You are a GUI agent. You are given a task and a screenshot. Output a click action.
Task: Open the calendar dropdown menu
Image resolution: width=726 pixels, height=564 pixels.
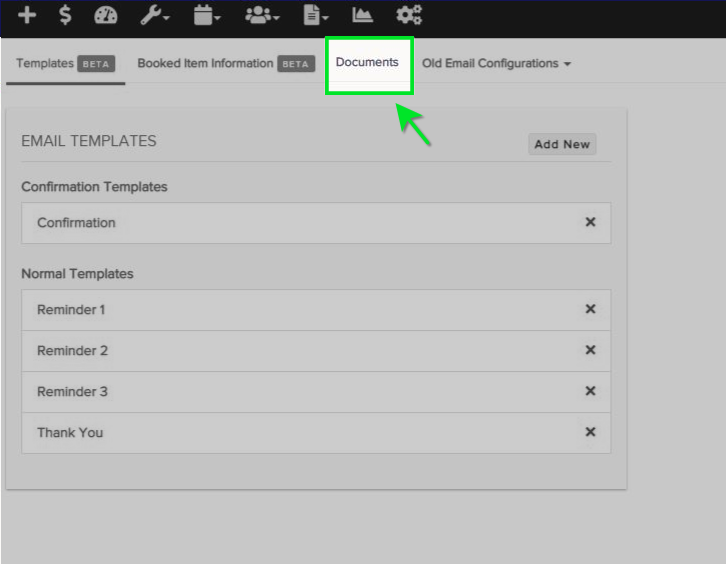[207, 15]
